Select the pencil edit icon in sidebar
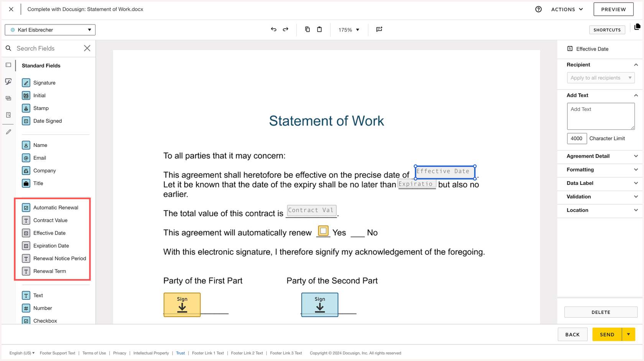This screenshot has width=644, height=361. coord(8,132)
